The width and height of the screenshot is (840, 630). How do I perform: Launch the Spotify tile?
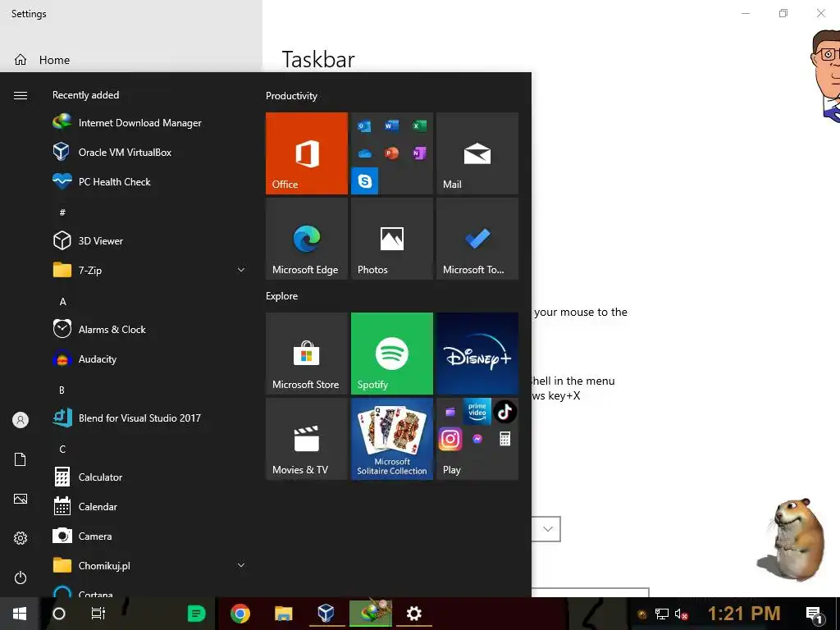(391, 354)
